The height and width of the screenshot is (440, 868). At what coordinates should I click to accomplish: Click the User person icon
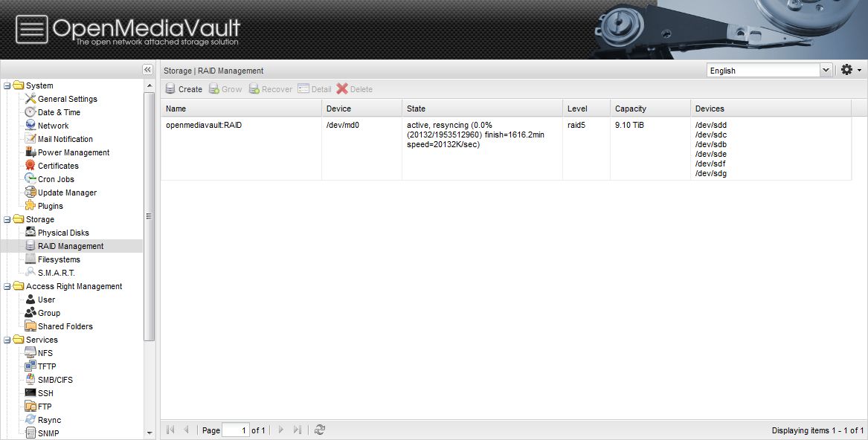tap(30, 300)
